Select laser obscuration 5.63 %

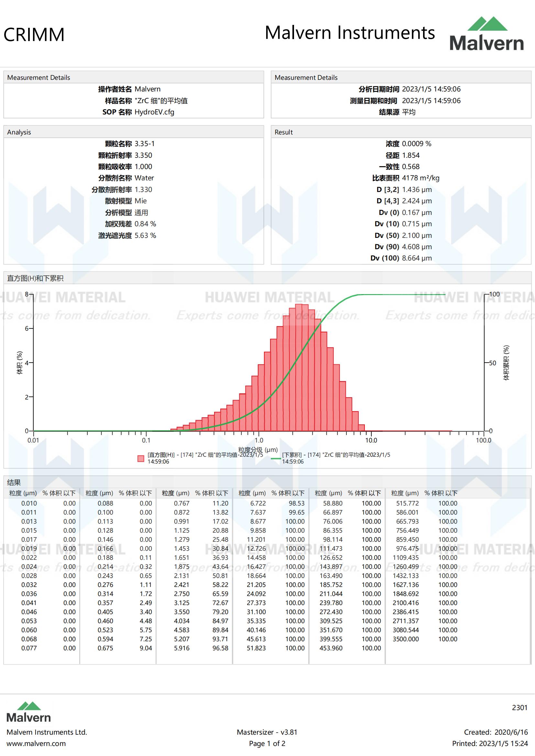pos(145,235)
